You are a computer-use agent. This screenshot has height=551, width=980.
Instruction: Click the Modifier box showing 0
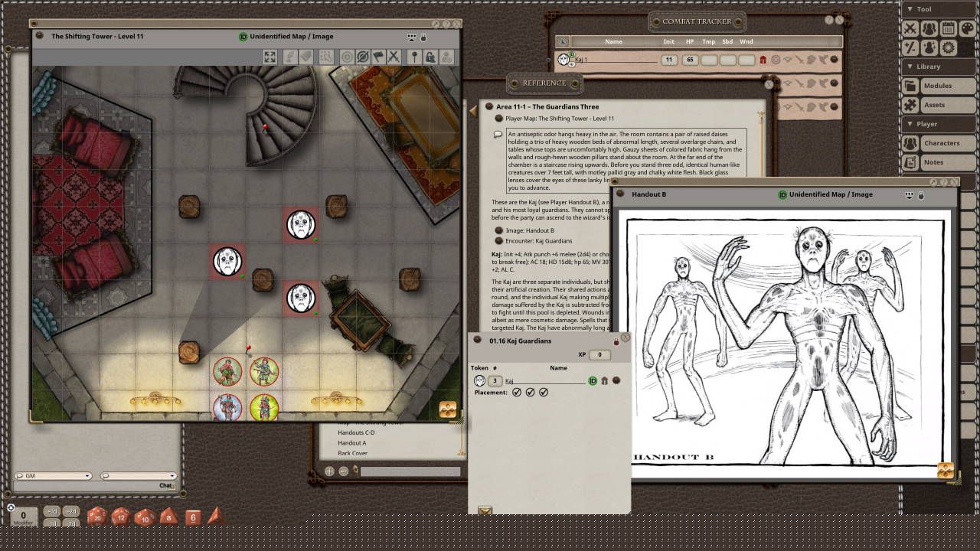click(24, 517)
